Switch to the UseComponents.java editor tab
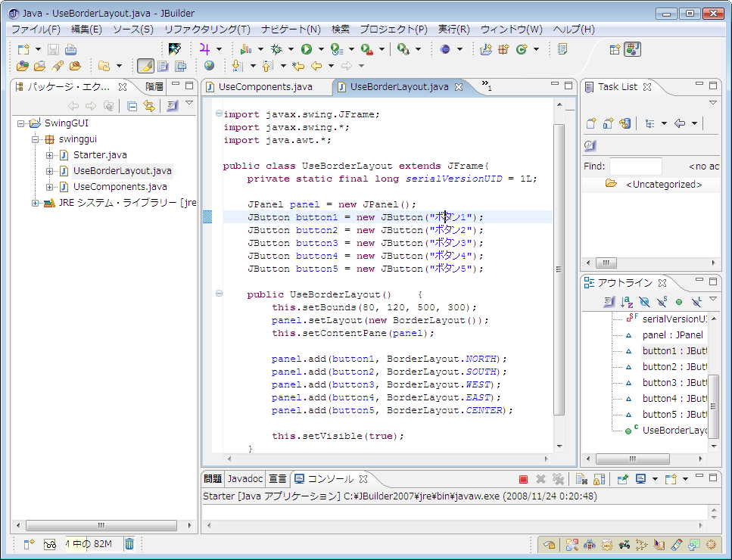The width and height of the screenshot is (732, 560). [x=265, y=87]
